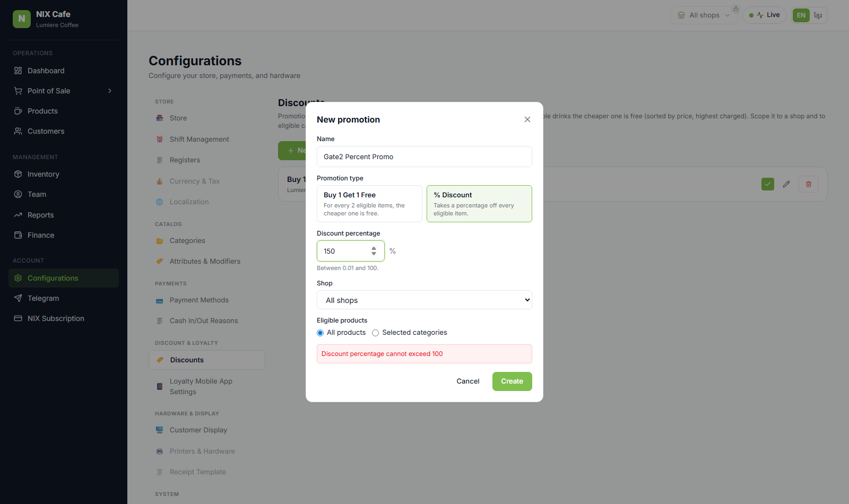Click the red trash delete icon
The height and width of the screenshot is (504, 849).
tap(809, 184)
